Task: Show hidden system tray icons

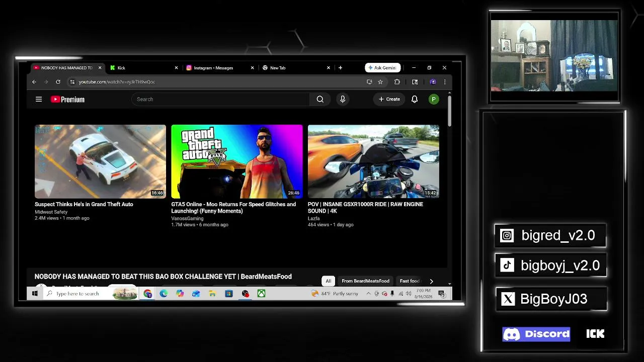Action: point(368,294)
